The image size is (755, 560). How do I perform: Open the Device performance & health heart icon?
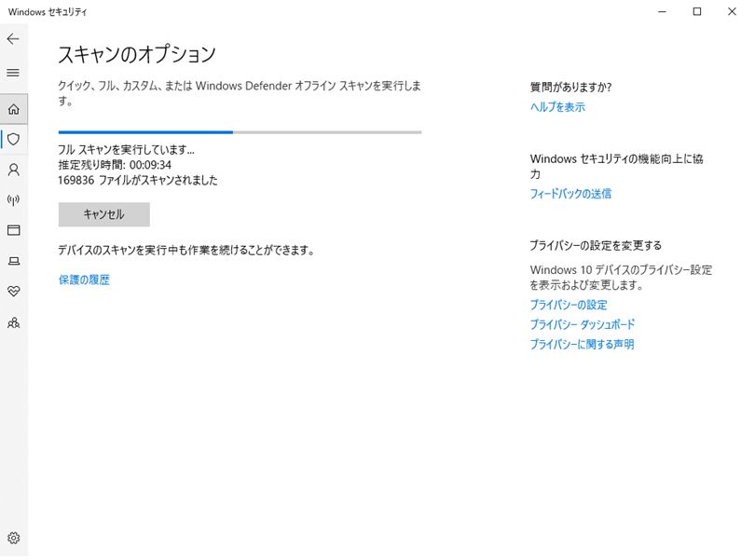pos(13,292)
